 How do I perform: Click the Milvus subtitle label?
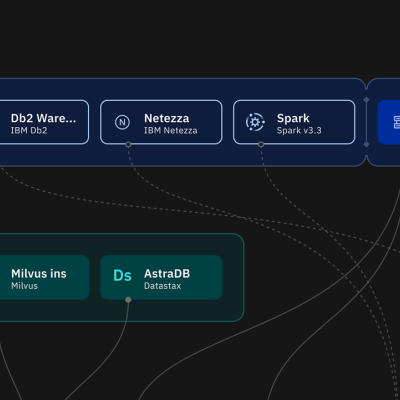point(24,286)
